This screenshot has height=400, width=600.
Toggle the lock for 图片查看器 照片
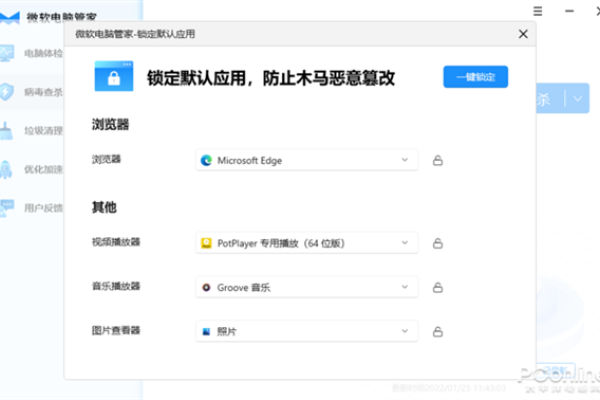[x=438, y=331]
